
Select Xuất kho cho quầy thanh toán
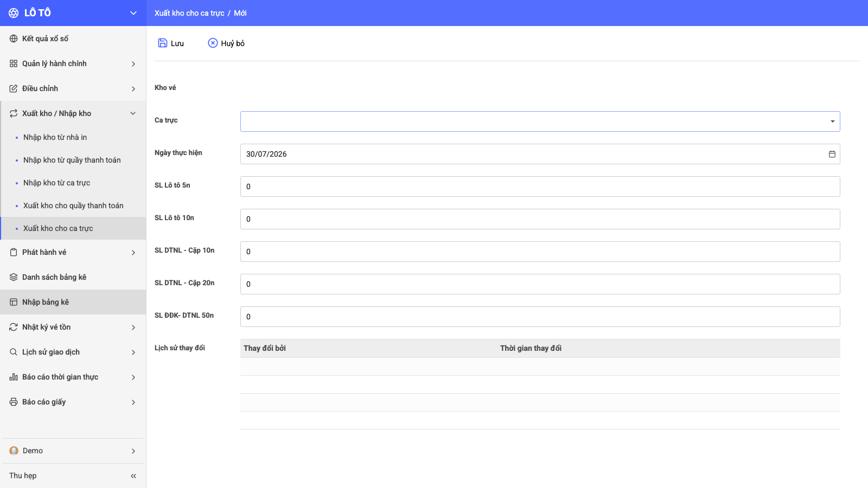(x=73, y=206)
